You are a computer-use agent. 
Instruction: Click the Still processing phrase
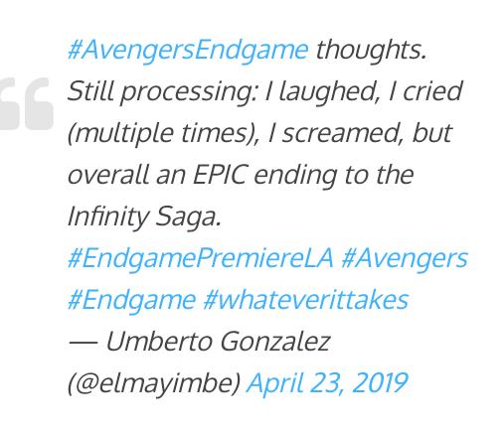click(162, 92)
